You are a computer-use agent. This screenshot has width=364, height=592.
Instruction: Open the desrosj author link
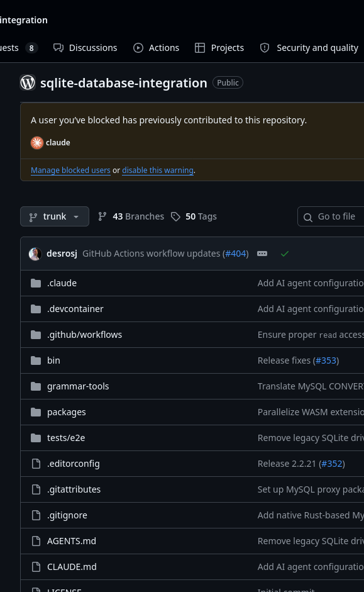pos(62,254)
